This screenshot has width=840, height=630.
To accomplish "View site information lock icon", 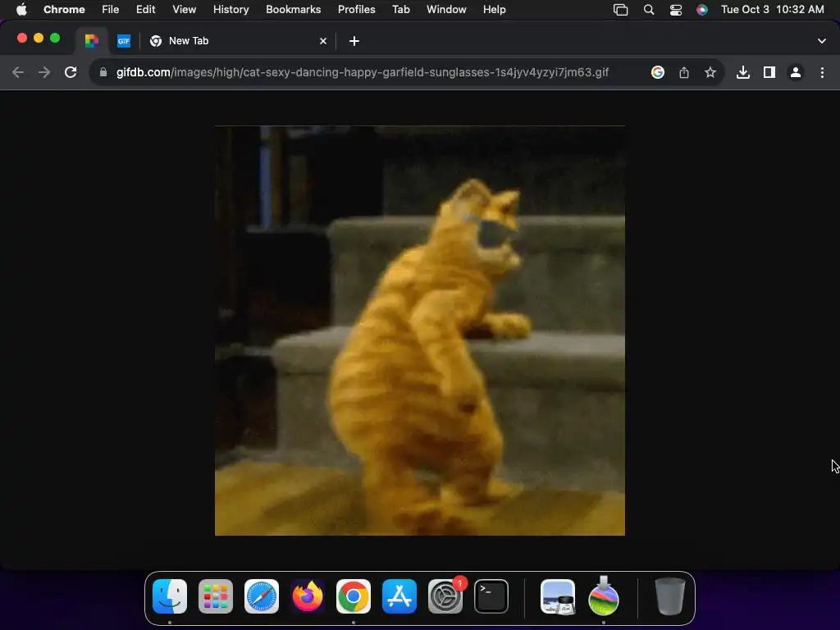I will click(103, 72).
